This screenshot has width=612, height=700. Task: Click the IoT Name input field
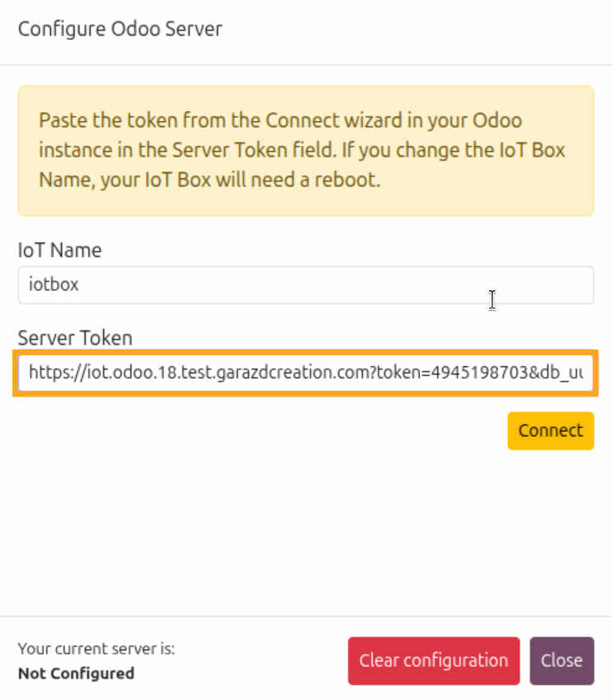[305, 284]
